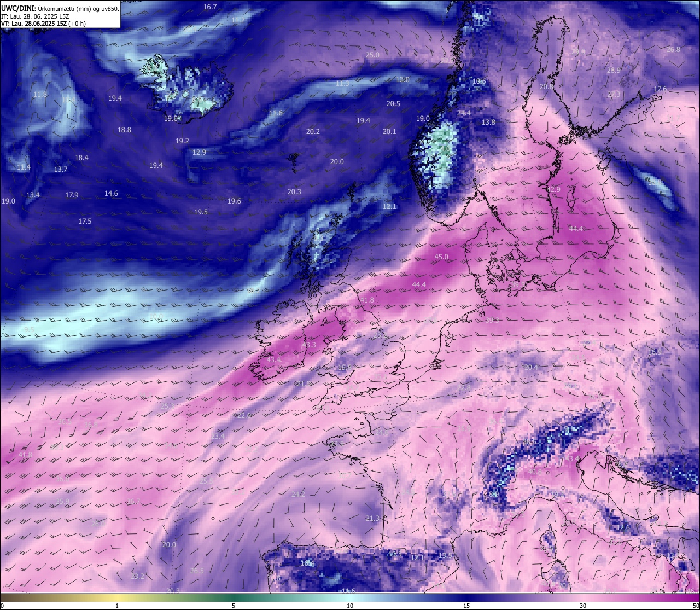Click the 22.6 value southwest of England
This screenshot has height=610, width=700.
click(x=244, y=415)
